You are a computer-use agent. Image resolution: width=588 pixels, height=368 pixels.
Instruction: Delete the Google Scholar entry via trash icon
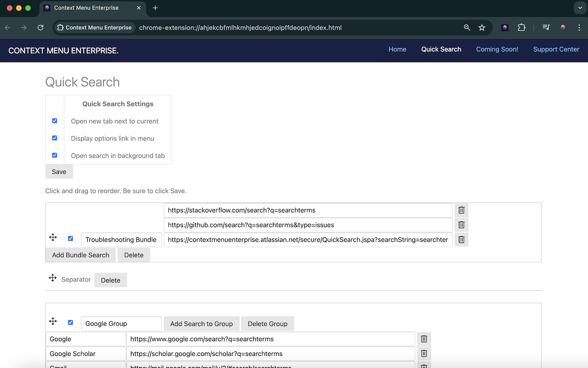424,353
